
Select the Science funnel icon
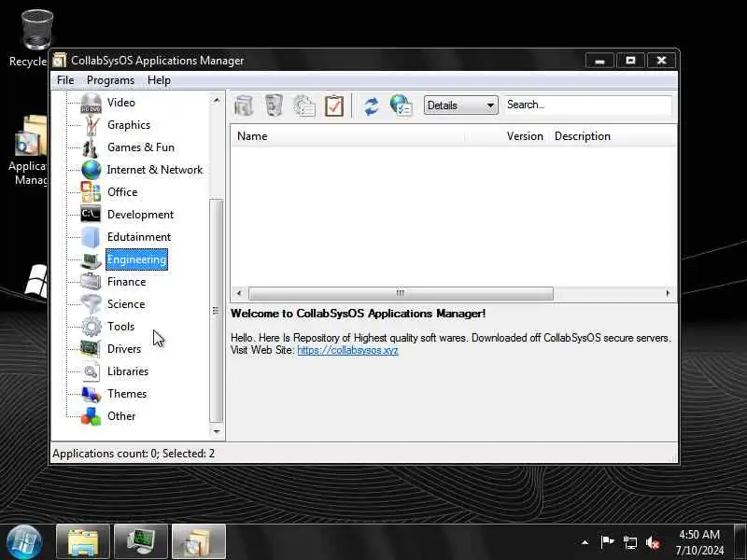(x=91, y=304)
